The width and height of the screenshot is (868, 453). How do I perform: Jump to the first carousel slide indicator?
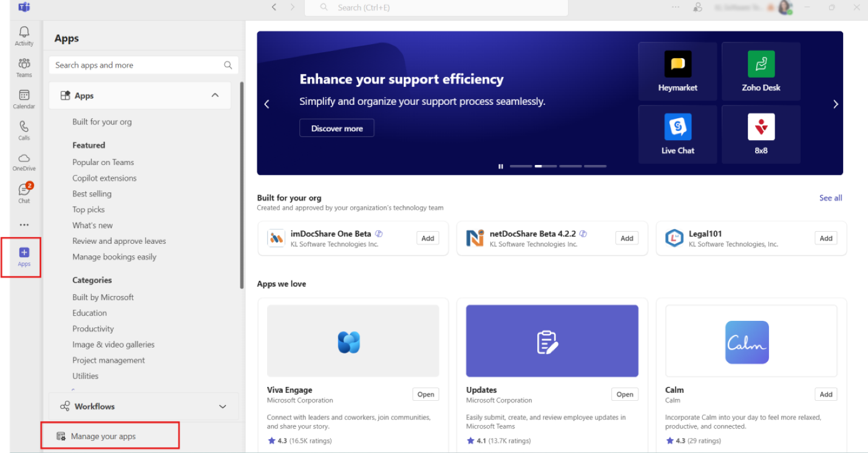pyautogui.click(x=521, y=166)
